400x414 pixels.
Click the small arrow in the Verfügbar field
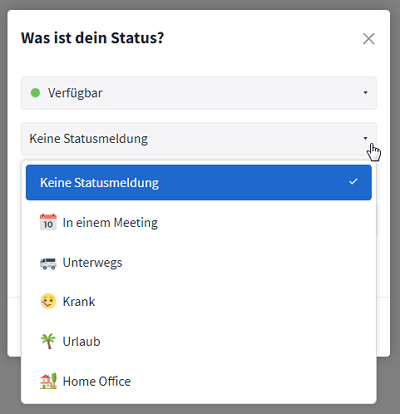tap(365, 93)
